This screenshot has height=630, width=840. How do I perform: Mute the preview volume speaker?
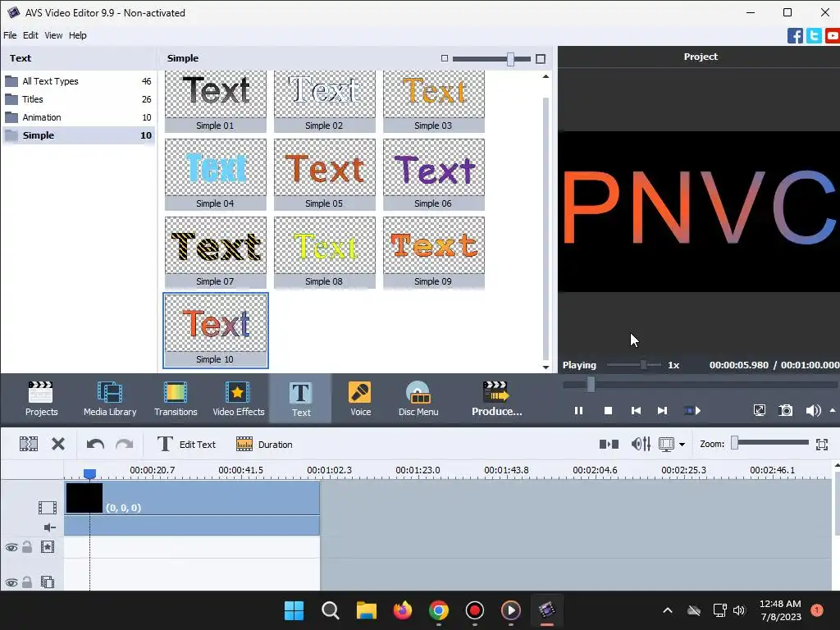click(813, 411)
